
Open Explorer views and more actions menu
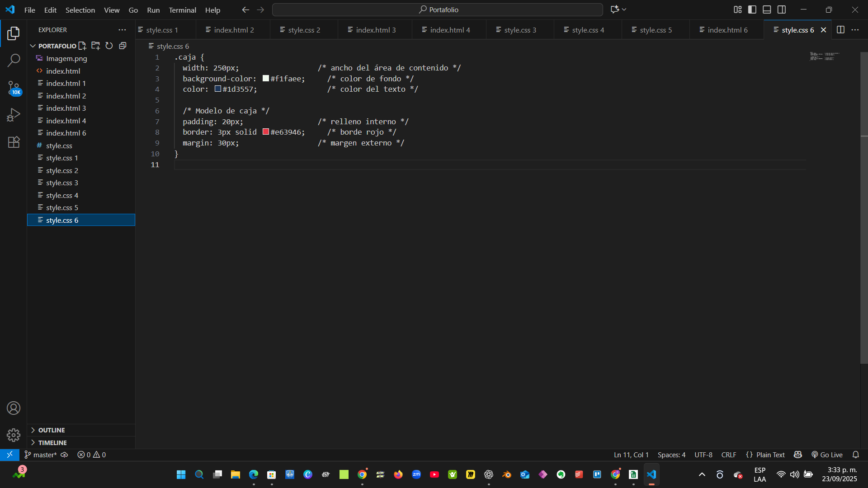pyautogui.click(x=122, y=30)
